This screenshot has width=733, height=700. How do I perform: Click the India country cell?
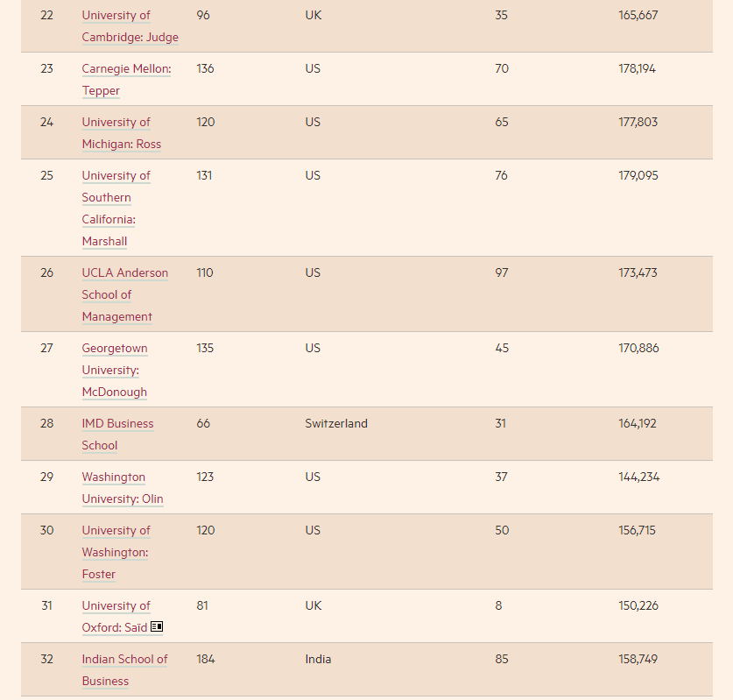[318, 660]
